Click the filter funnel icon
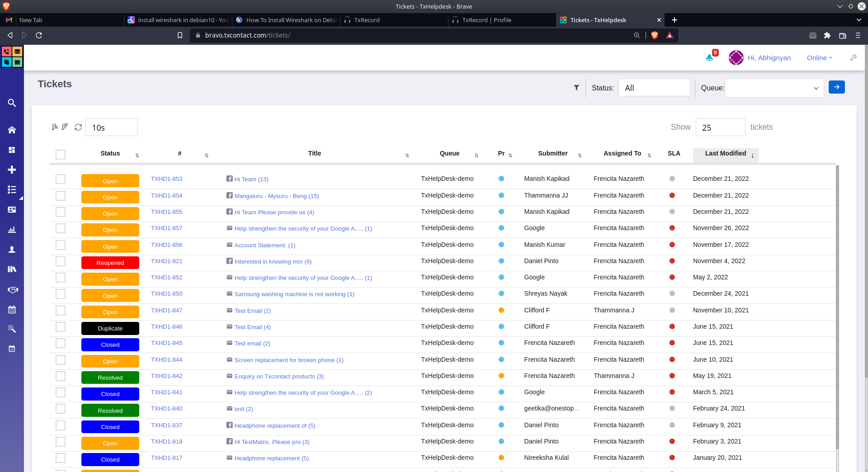 click(x=576, y=88)
